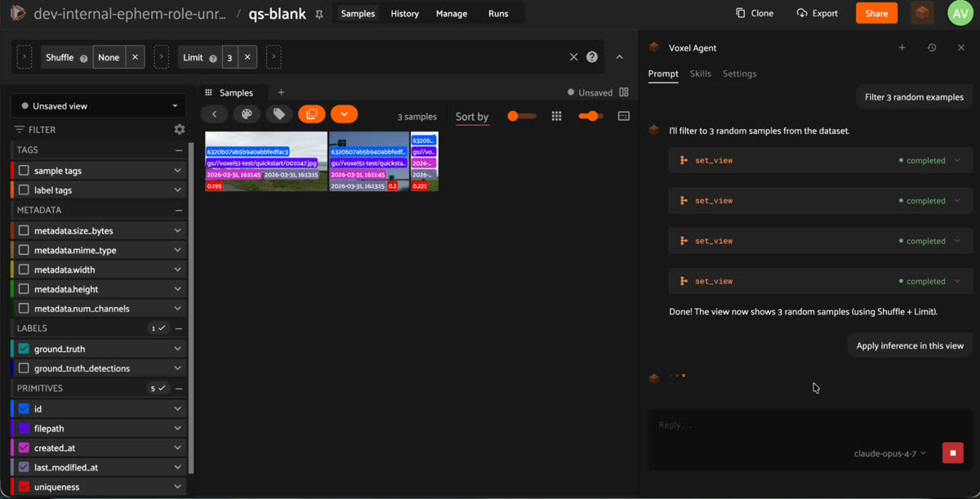Image resolution: width=980 pixels, height=499 pixels.
Task: Disable the uniqueness field checkbox
Action: [24, 487]
